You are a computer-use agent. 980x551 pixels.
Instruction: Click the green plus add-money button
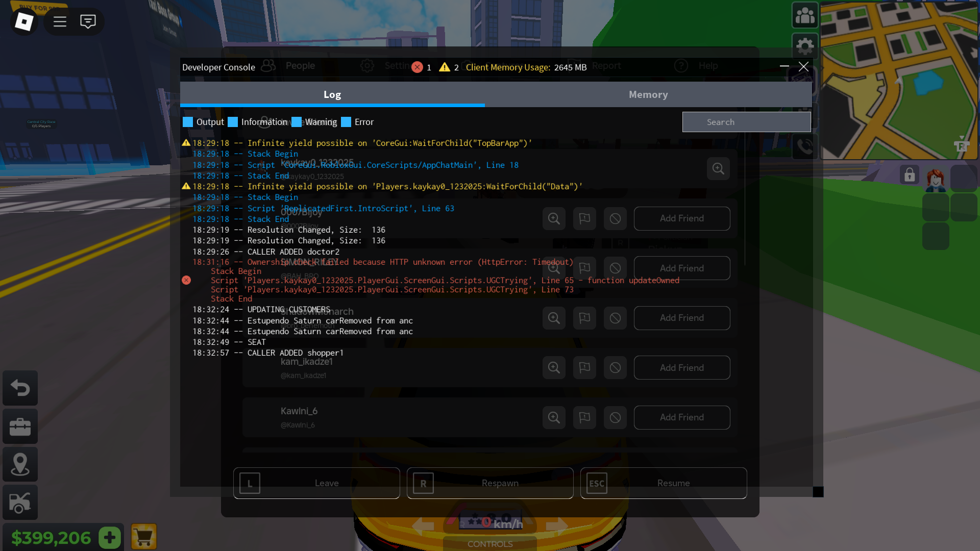[x=110, y=538]
